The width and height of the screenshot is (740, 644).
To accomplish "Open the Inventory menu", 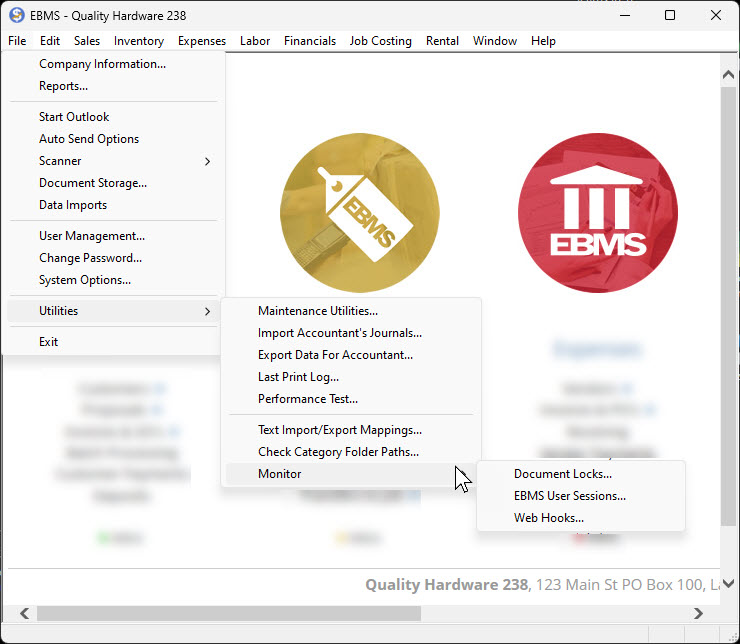I will pyautogui.click(x=138, y=41).
